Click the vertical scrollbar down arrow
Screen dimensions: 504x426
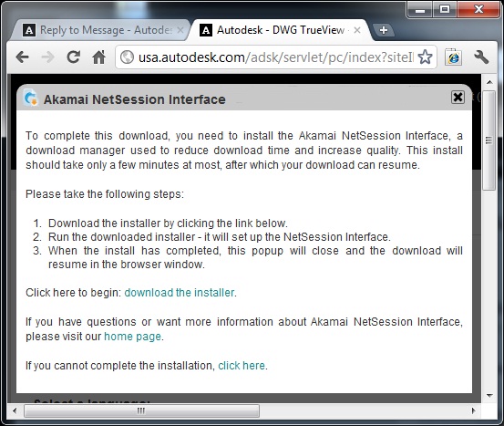point(489,395)
